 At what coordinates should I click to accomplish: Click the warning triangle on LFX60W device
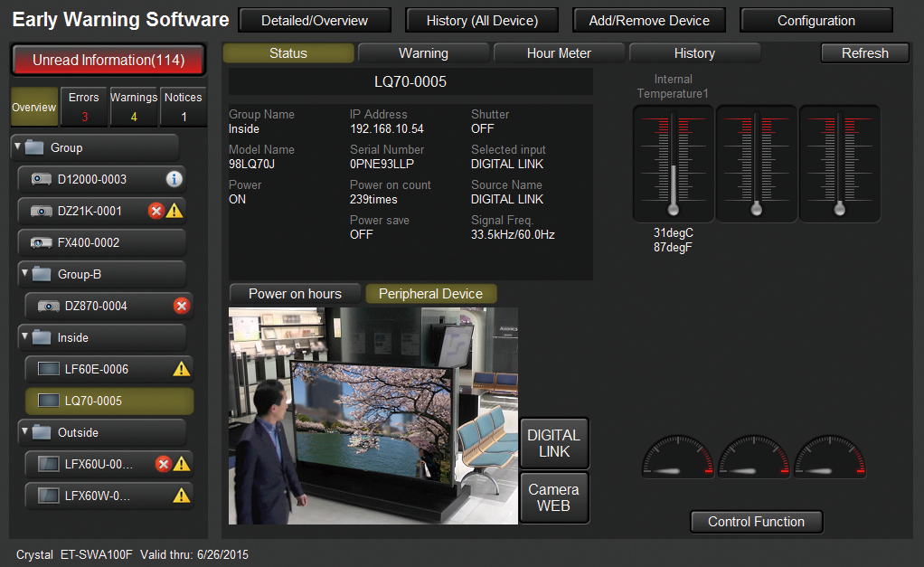coord(181,496)
